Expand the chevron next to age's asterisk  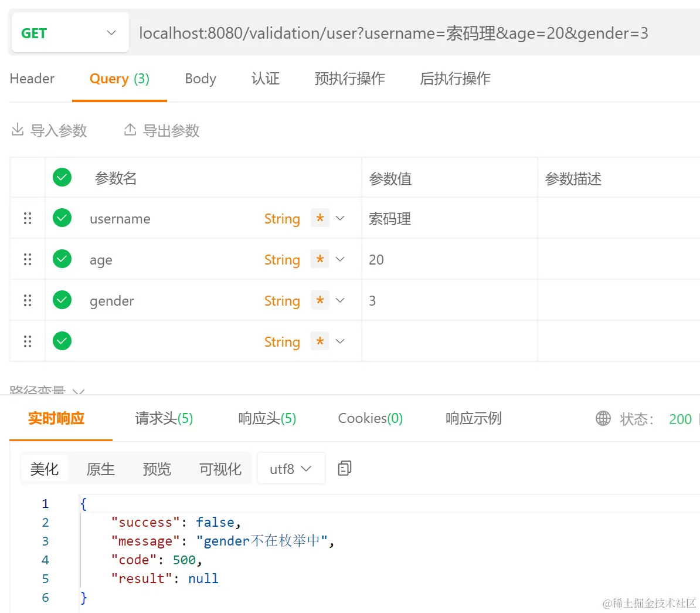click(340, 259)
